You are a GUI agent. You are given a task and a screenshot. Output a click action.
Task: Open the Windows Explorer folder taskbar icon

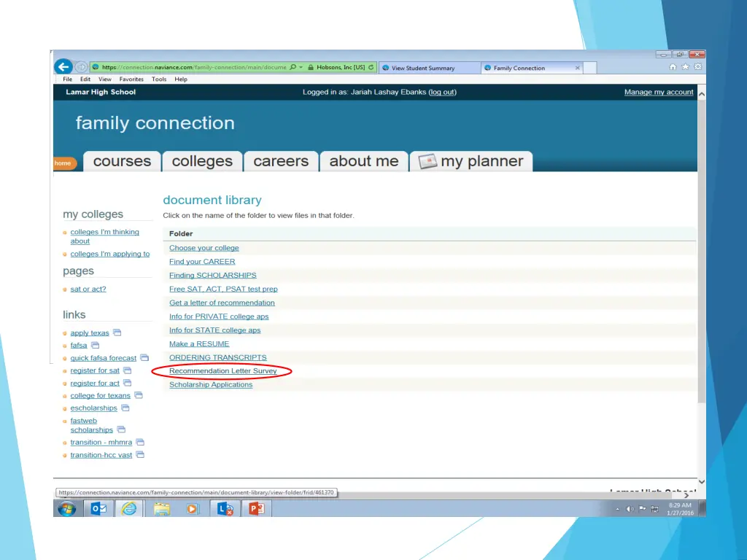161,508
